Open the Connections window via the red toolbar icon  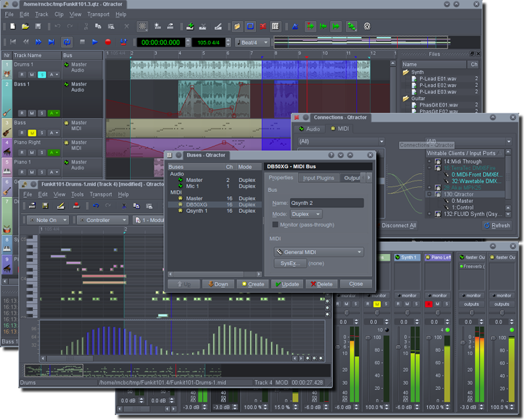click(x=263, y=26)
